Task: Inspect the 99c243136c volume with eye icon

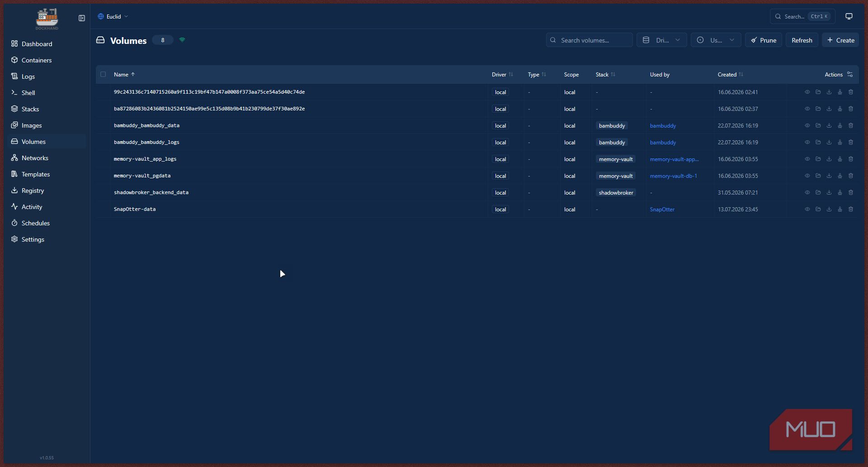Action: [x=807, y=92]
